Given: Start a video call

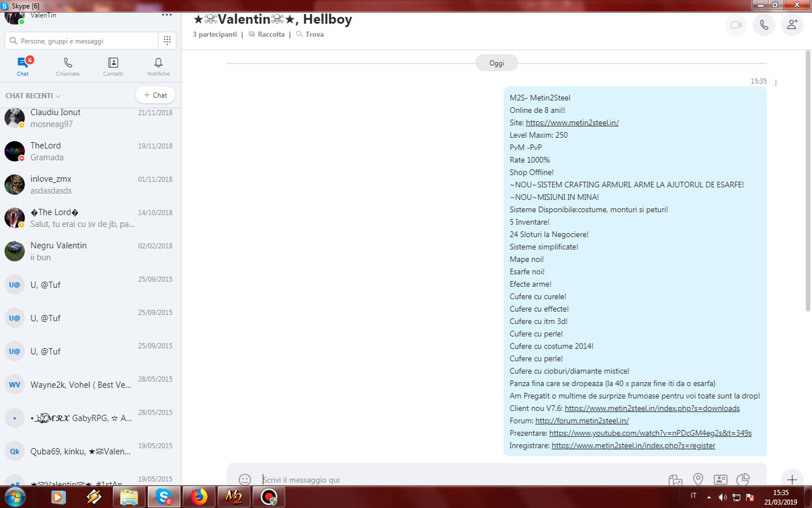Looking at the screenshot, I should click(736, 25).
